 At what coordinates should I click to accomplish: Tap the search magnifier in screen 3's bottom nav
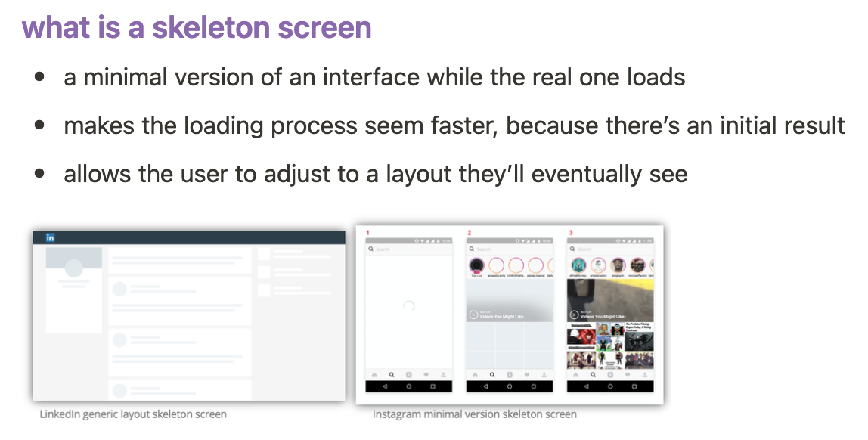point(592,374)
